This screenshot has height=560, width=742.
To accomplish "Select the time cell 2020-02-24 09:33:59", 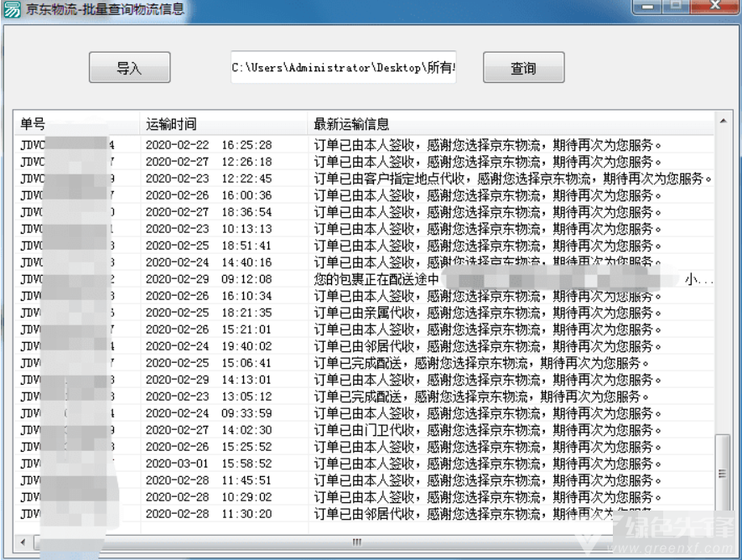I will coord(209,413).
